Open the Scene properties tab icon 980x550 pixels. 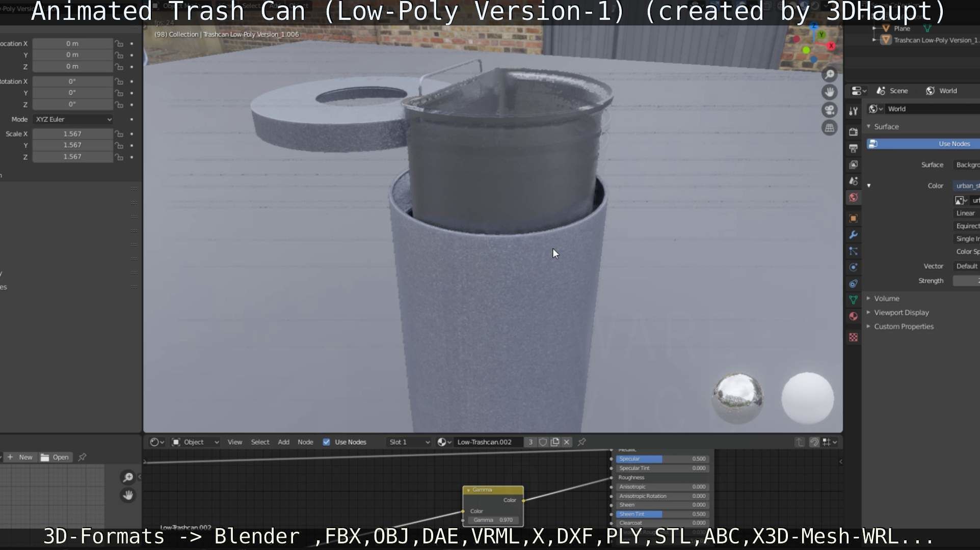coord(853,181)
